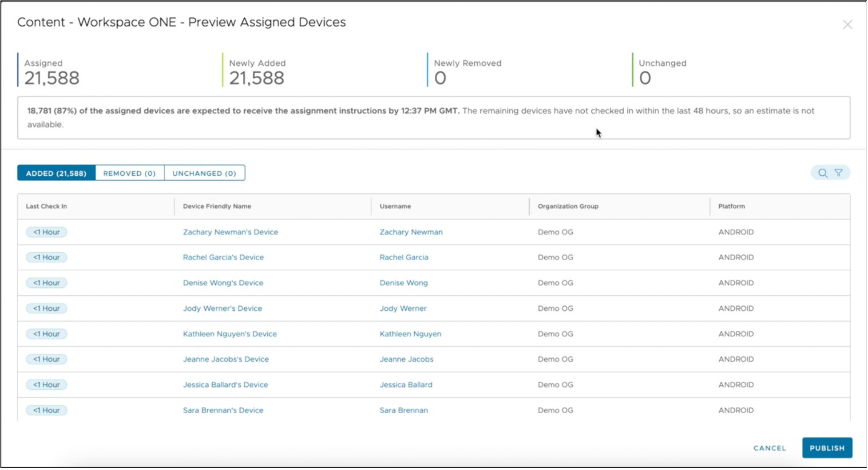Viewport: 868px width, 470px height.
Task: Close the Preview Assigned Devices dialog
Action: tap(847, 25)
